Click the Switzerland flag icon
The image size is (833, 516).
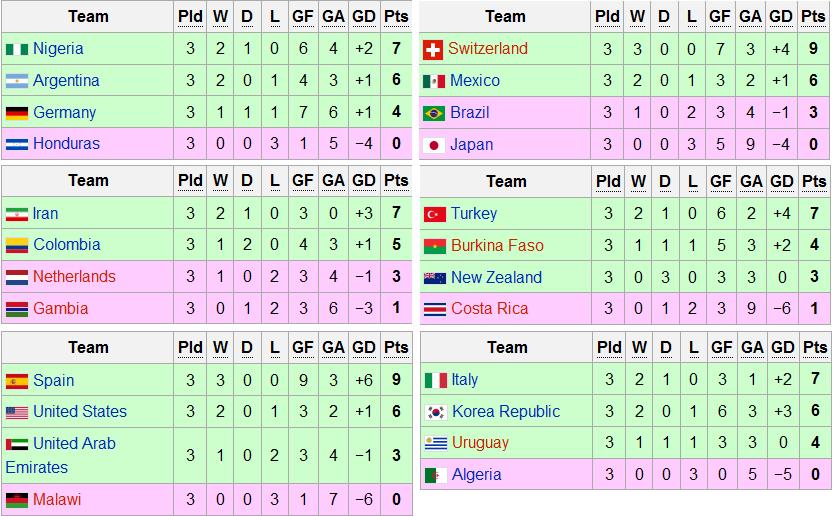click(x=433, y=49)
